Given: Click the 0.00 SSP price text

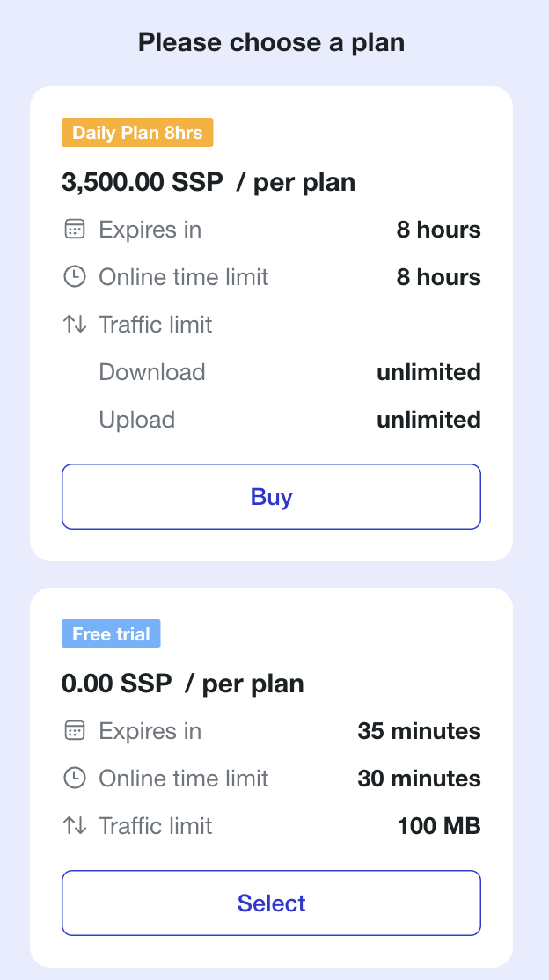Looking at the screenshot, I should (x=116, y=684).
